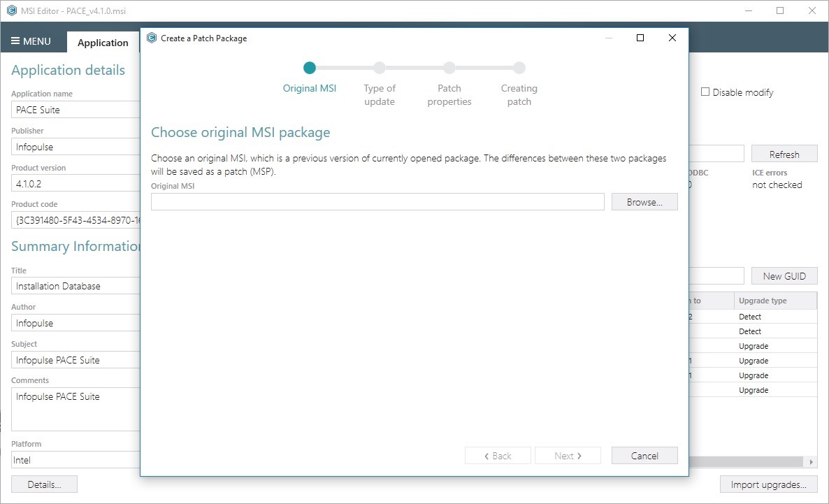
Task: Open the MENU hamburger button
Action: click(x=31, y=41)
